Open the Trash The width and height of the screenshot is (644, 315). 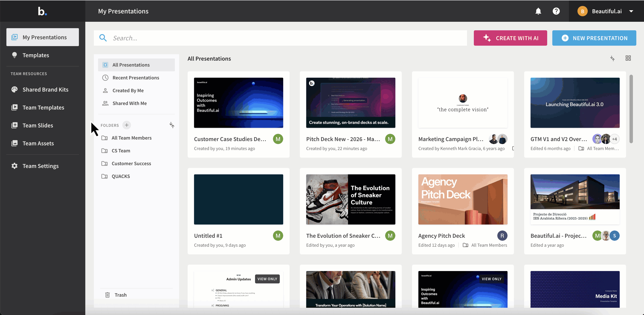(136, 295)
